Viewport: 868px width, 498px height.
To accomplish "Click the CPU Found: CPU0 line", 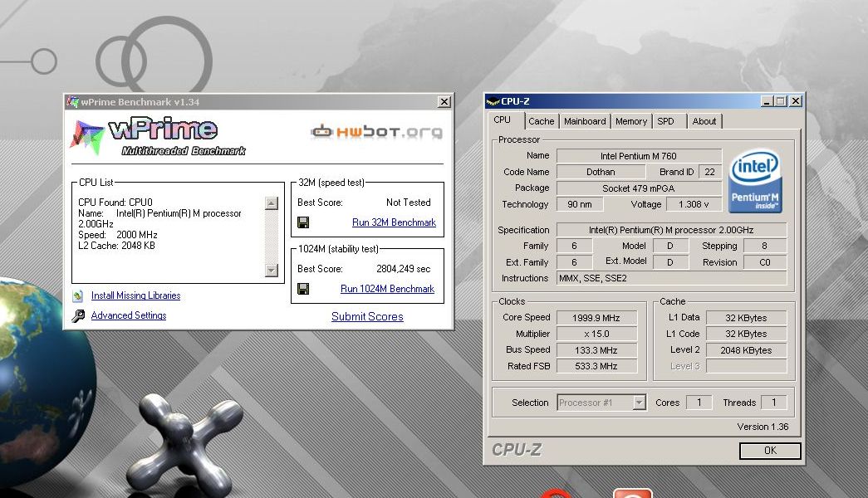I will pyautogui.click(x=115, y=203).
